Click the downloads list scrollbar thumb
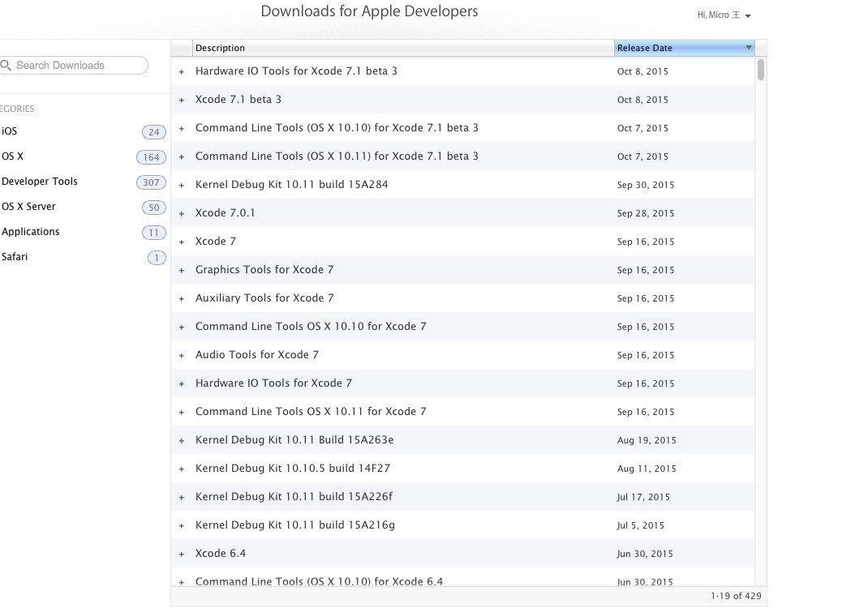The height and width of the screenshot is (608, 868). click(x=761, y=70)
